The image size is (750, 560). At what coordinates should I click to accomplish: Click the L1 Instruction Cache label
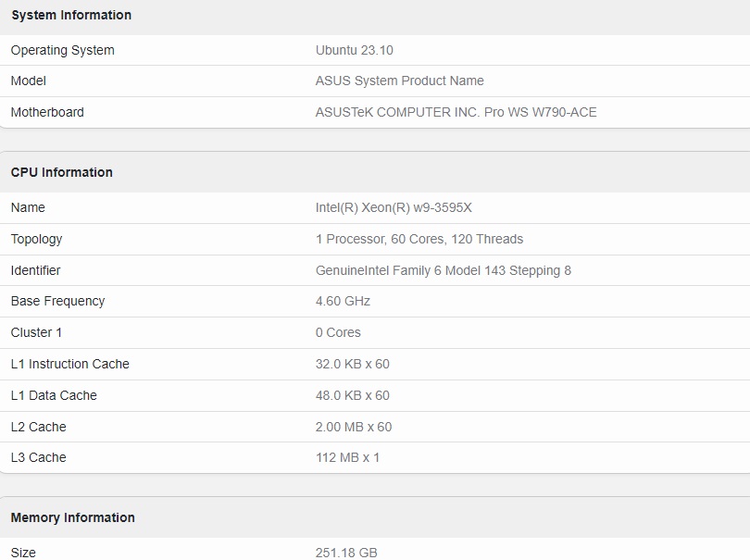[69, 364]
